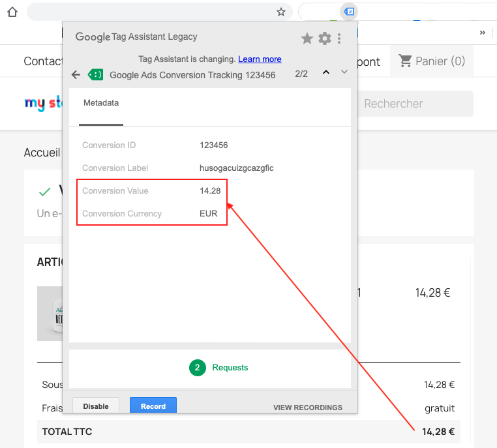The height and width of the screenshot is (448, 497).
Task: Click the Disable button
Action: point(96,406)
